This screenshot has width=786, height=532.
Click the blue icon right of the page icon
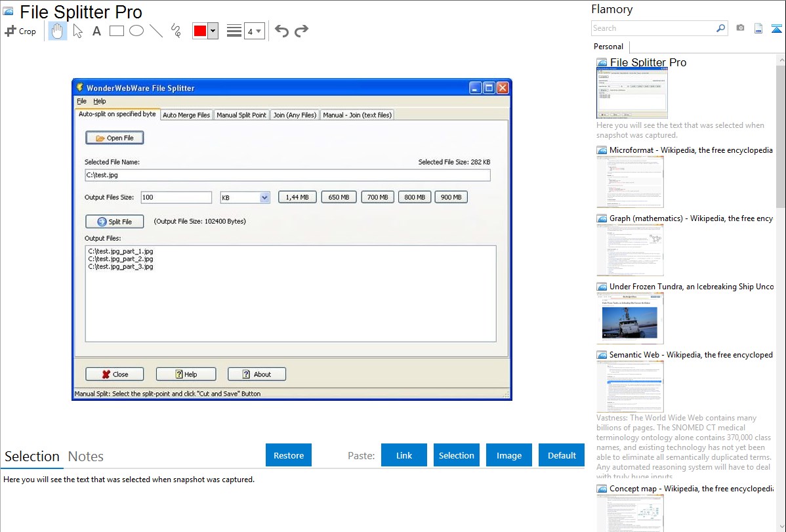point(776,29)
